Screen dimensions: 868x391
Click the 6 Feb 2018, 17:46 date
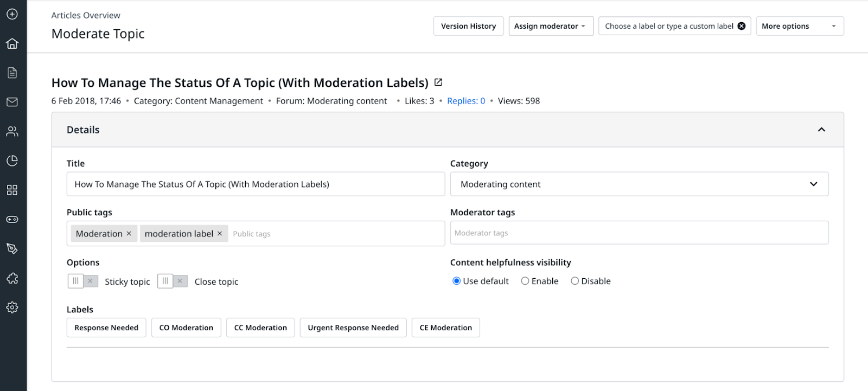click(86, 101)
